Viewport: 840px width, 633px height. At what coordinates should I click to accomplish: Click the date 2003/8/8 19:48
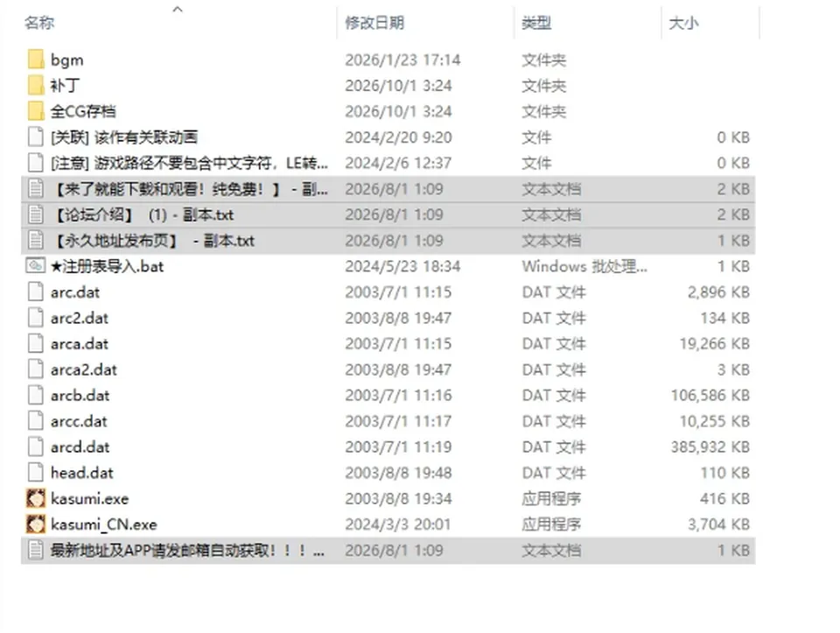(x=398, y=472)
